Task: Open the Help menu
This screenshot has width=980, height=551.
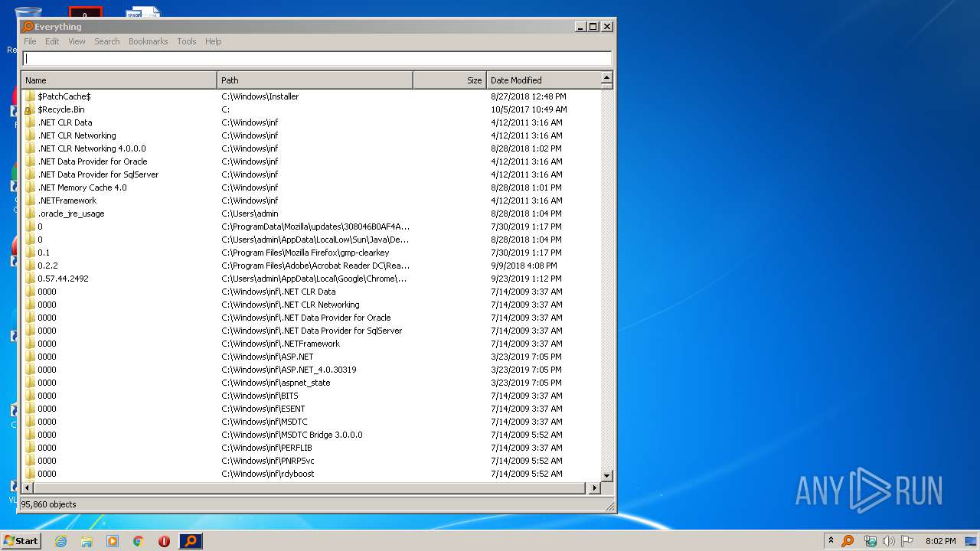Action: (x=214, y=41)
